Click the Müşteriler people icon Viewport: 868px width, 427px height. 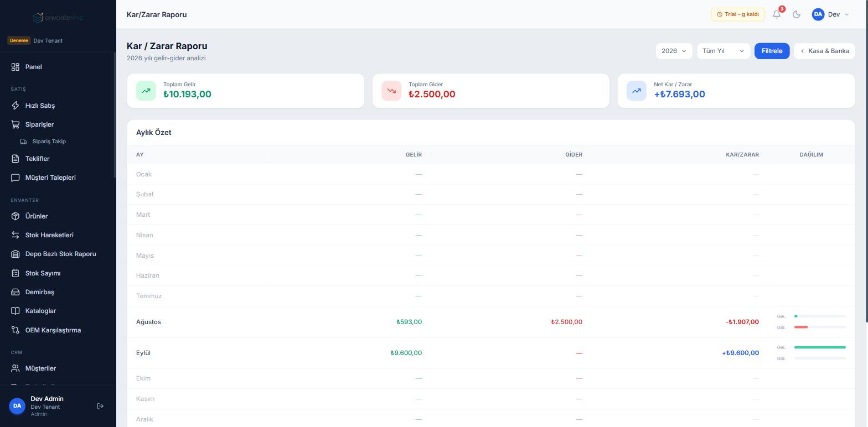click(15, 368)
